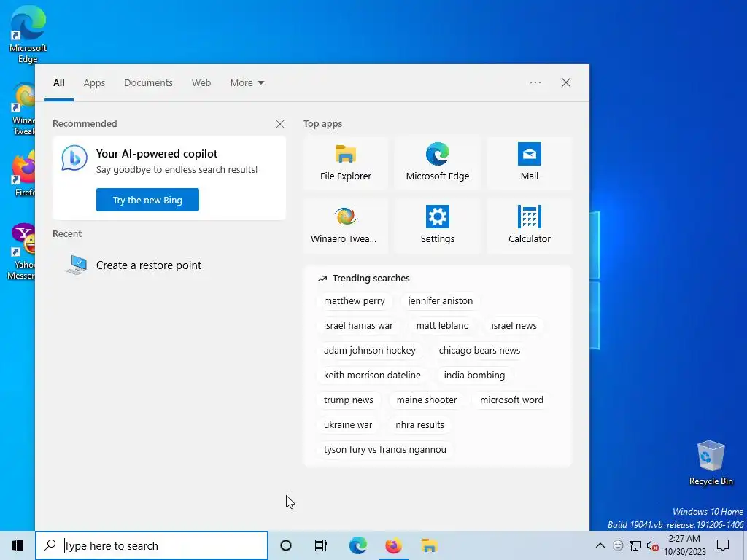Click the Windows Start button
This screenshot has height=560, width=747.
tap(18, 545)
